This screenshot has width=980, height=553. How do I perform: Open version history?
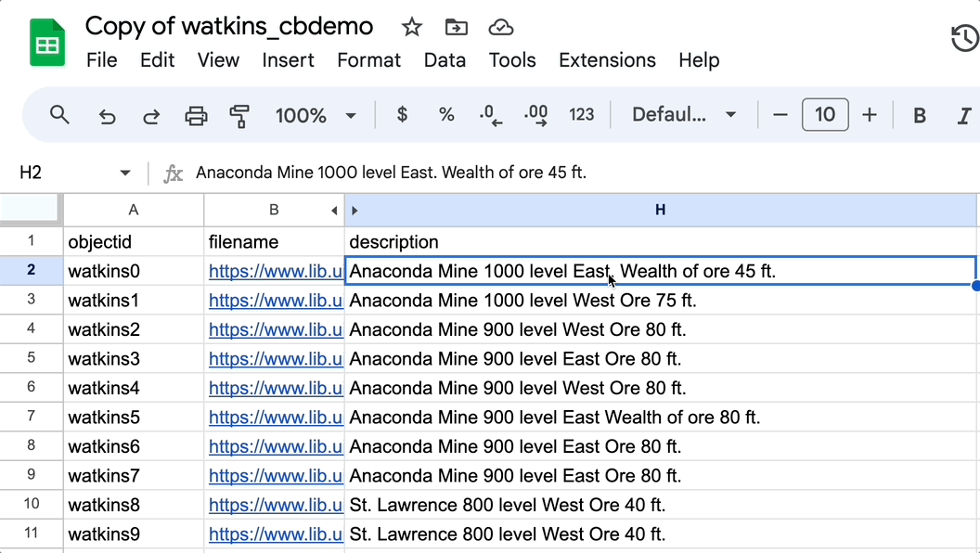pos(963,39)
